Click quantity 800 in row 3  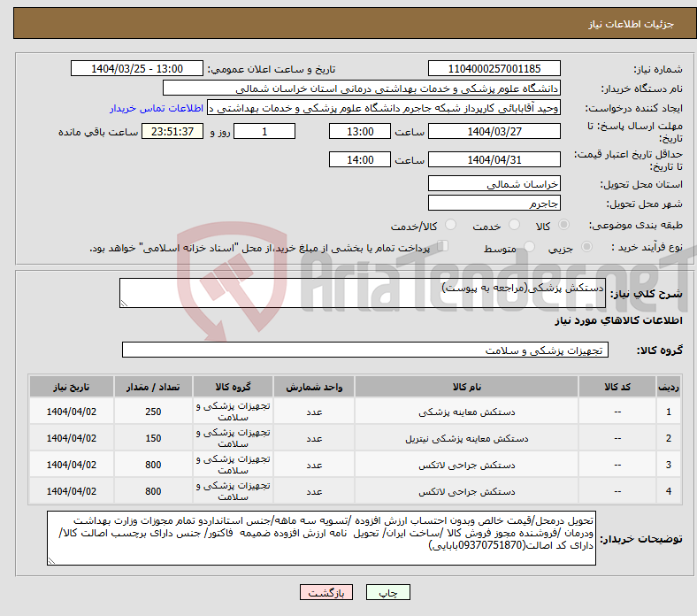click(x=153, y=465)
